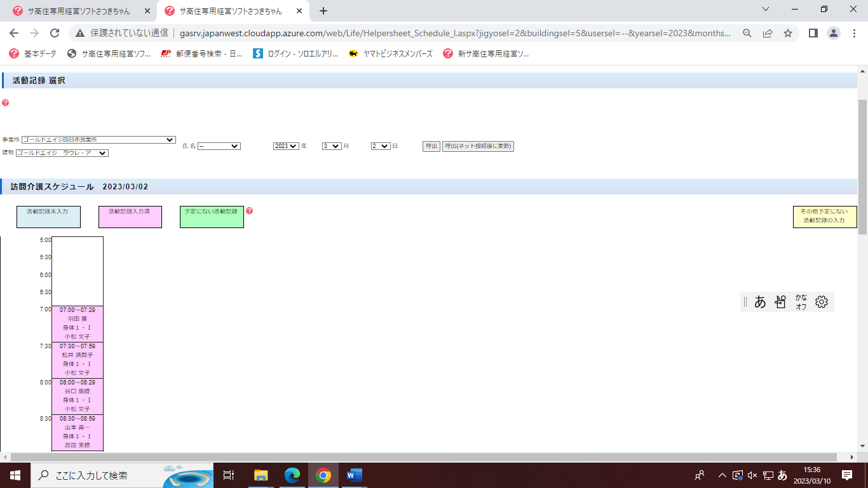Click red help icon under 活動記録 選択 header
This screenshot has width=868, height=488.
pos(6,103)
